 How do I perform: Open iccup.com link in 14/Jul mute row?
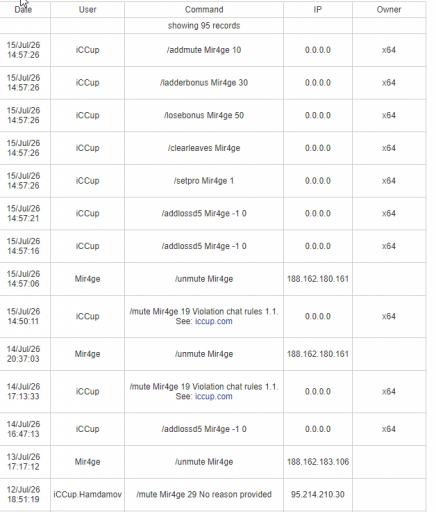tap(214, 396)
